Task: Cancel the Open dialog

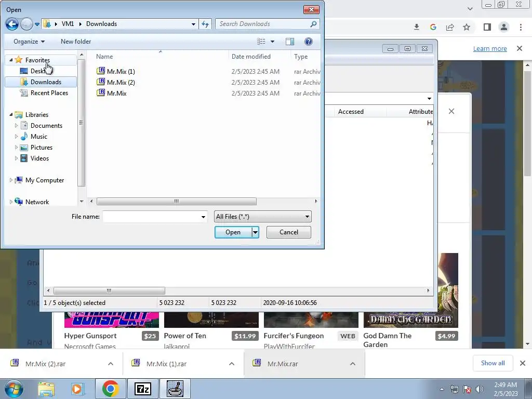Action: coord(289,232)
